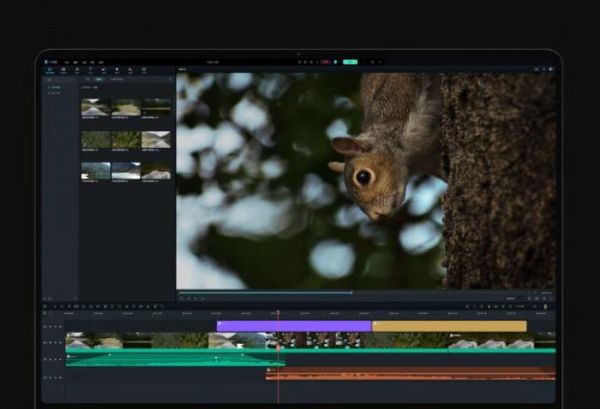Open the Media tab in top toolbar
Screen dimensions: 600x409
(51, 70)
